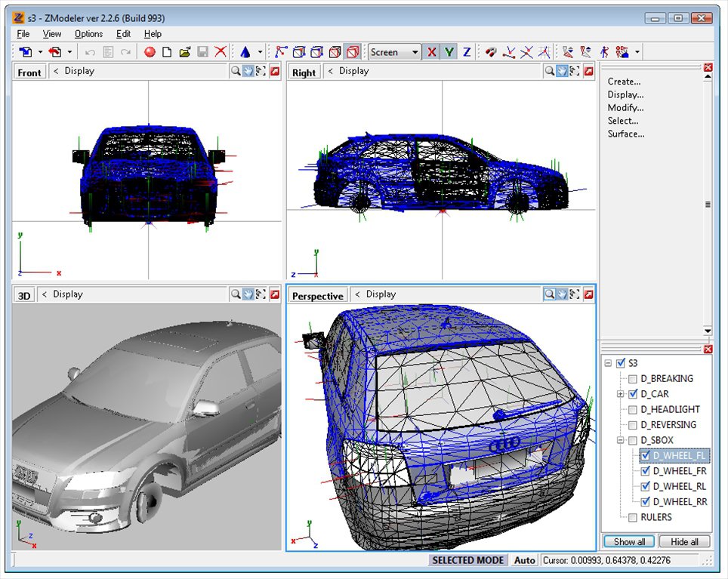The height and width of the screenshot is (579, 728).
Task: Open the Help menu
Action: click(x=153, y=34)
